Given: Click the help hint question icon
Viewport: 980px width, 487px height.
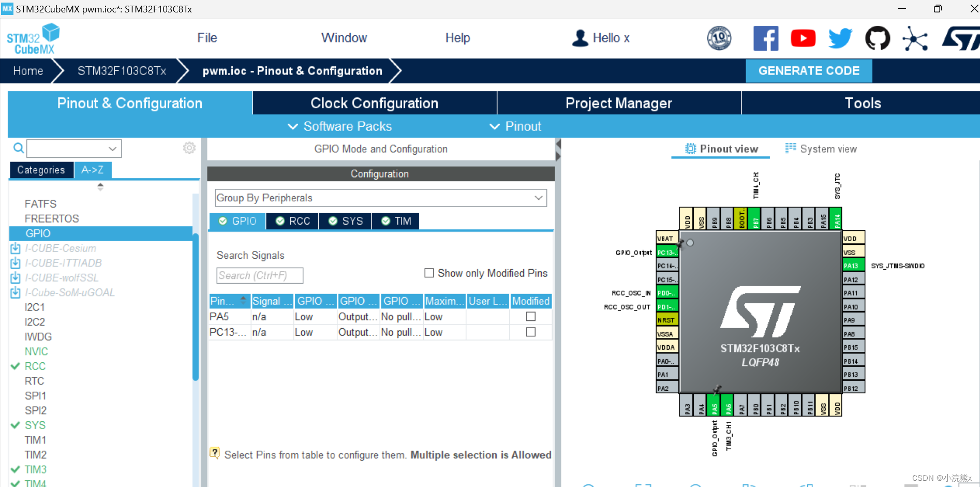Looking at the screenshot, I should (215, 453).
